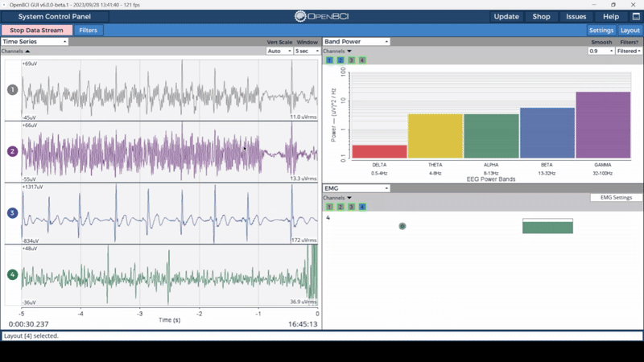Click elapsed time 0:00:30.237

28,324
